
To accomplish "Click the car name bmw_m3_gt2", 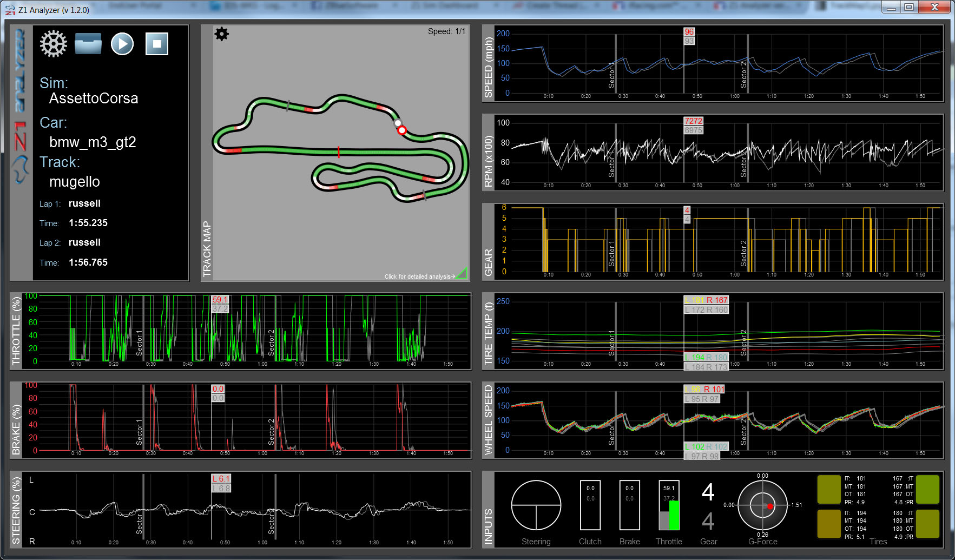I will coord(93,142).
